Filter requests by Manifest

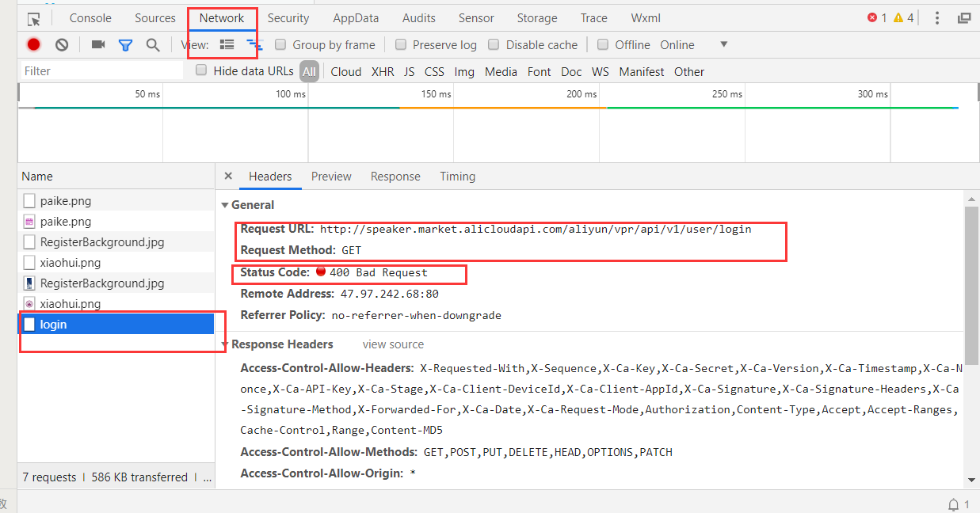(642, 71)
